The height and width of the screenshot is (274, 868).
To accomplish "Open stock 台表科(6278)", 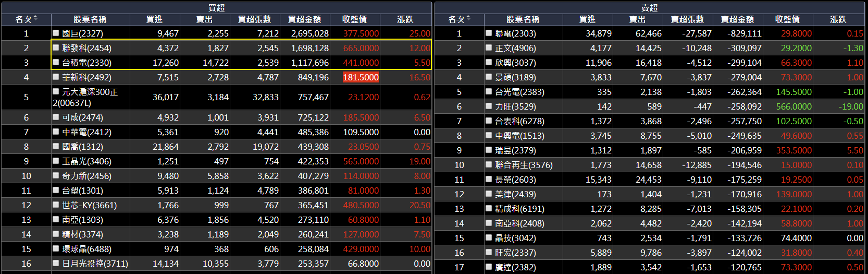I will click(519, 121).
